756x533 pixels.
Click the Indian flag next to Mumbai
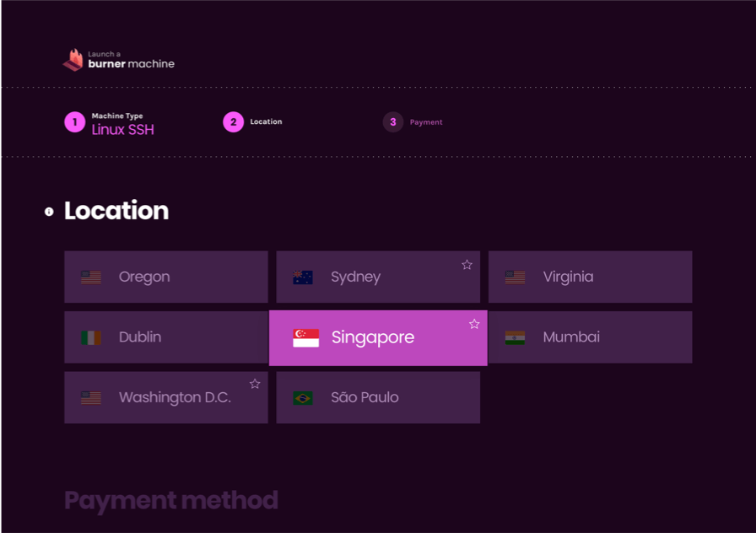(515, 337)
